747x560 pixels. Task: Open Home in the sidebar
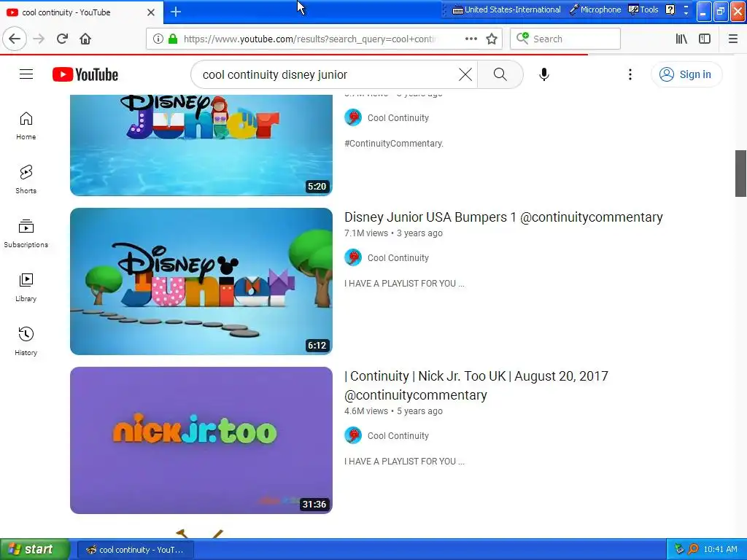pyautogui.click(x=26, y=125)
